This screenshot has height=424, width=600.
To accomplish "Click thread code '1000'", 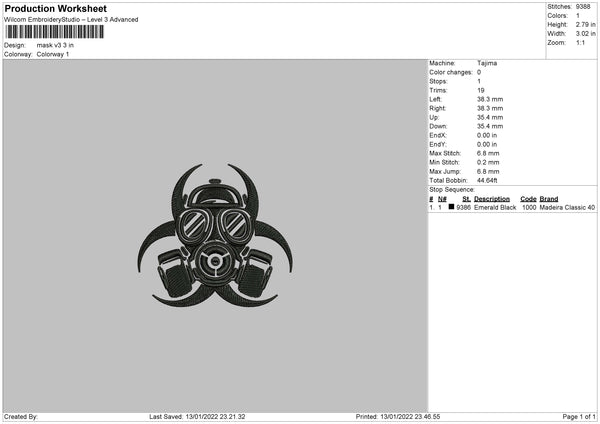I will point(529,207).
